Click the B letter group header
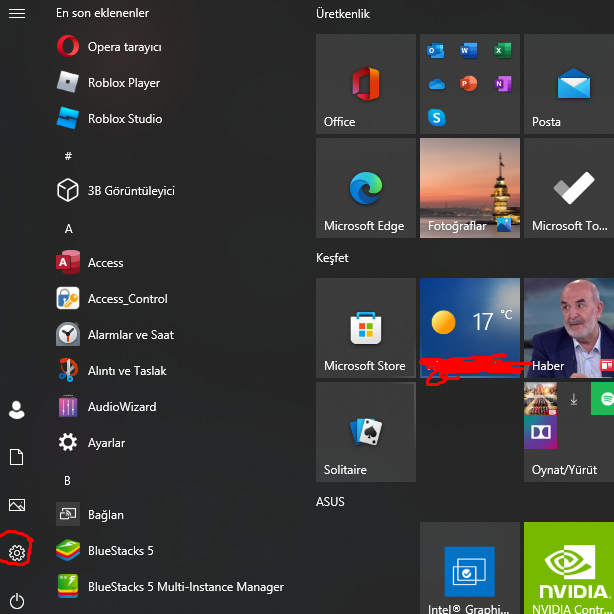Viewport: 614px width, 614px height. pos(67,480)
